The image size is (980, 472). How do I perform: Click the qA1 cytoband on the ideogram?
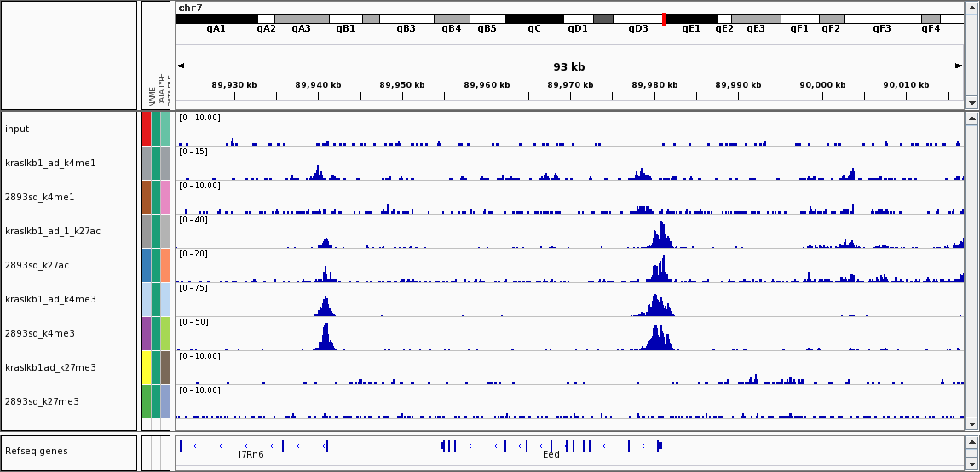click(216, 19)
